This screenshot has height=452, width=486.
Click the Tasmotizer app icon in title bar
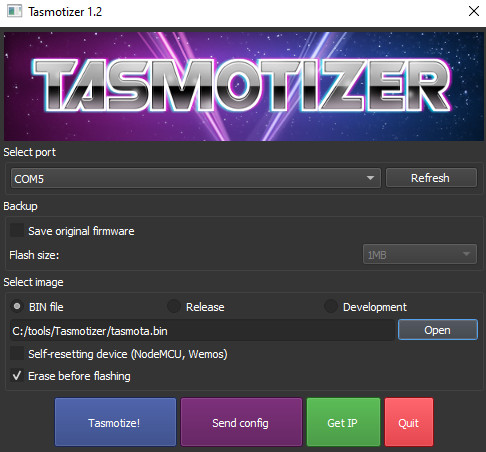(14, 11)
